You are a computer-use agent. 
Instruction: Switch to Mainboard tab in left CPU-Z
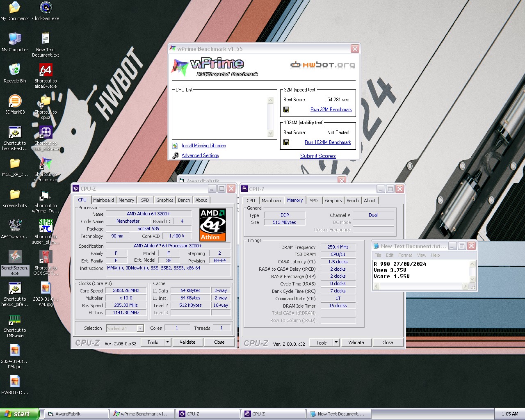(x=103, y=200)
